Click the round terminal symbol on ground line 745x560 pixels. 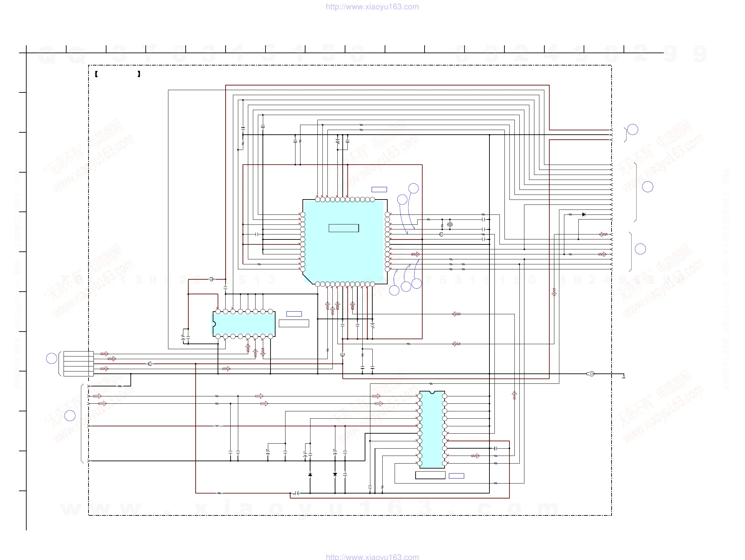pos(591,373)
